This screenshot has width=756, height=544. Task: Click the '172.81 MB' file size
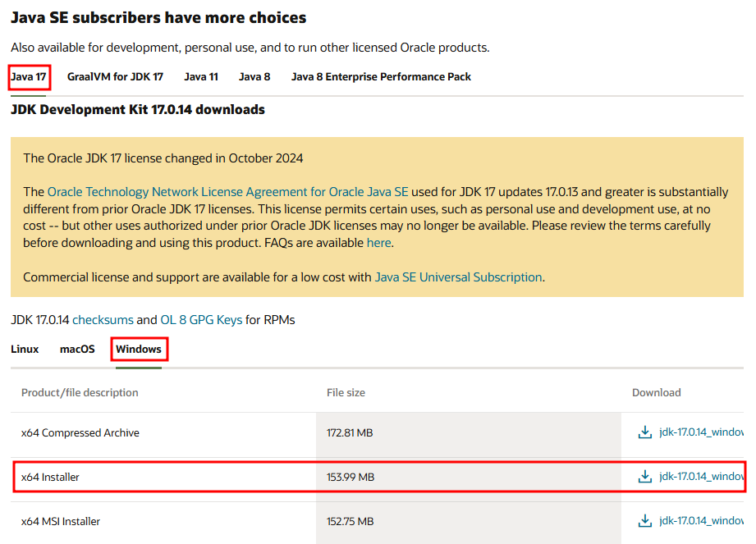[350, 432]
